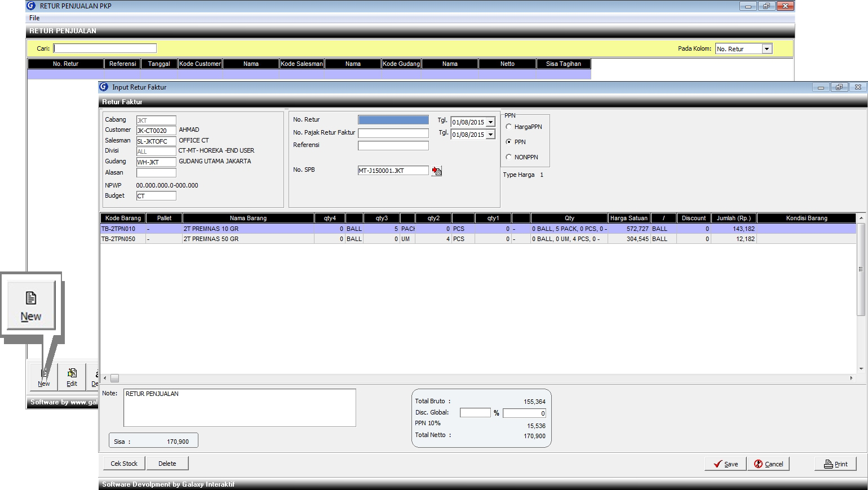
Task: Select the PPN radio option
Action: [509, 142]
